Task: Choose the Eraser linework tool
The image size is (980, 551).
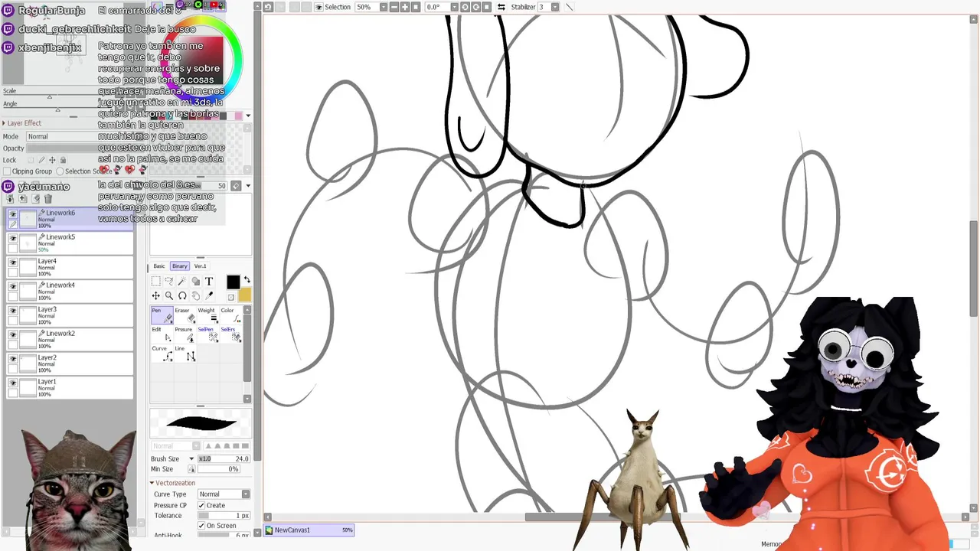Action: tap(185, 315)
